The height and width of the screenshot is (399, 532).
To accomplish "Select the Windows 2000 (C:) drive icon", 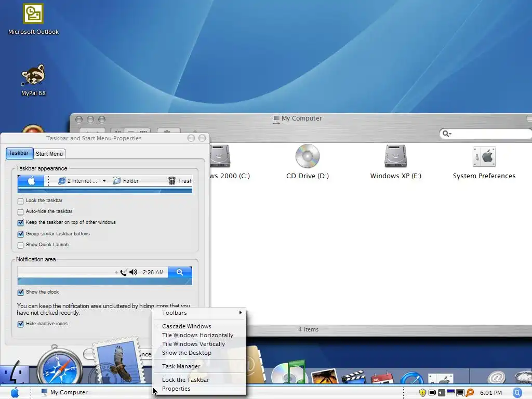I will (220, 156).
